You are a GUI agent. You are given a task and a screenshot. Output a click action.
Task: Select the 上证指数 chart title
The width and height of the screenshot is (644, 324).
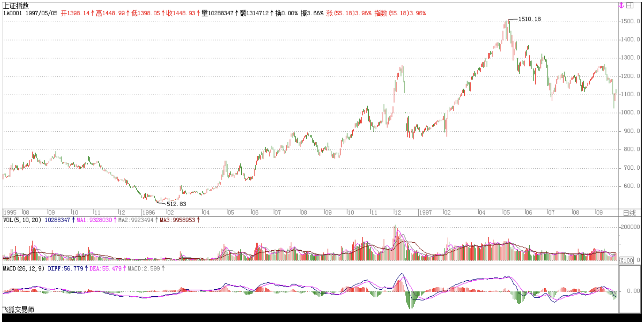tap(16, 6)
